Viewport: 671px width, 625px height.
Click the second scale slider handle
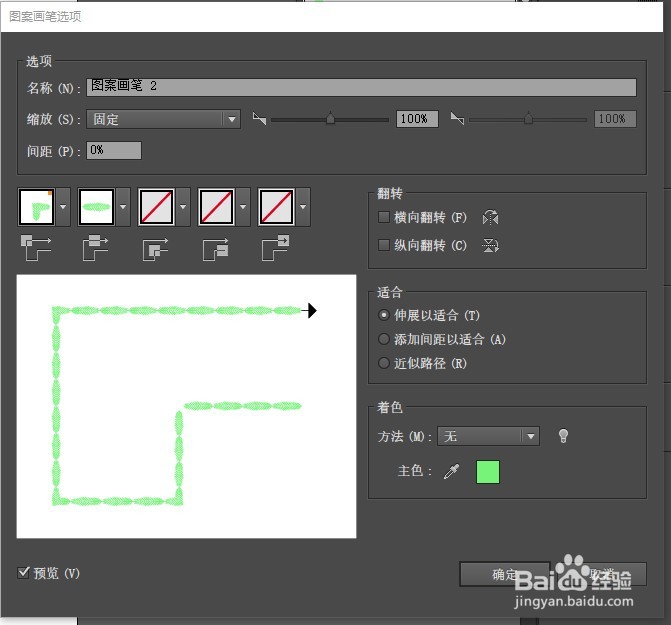coord(528,118)
